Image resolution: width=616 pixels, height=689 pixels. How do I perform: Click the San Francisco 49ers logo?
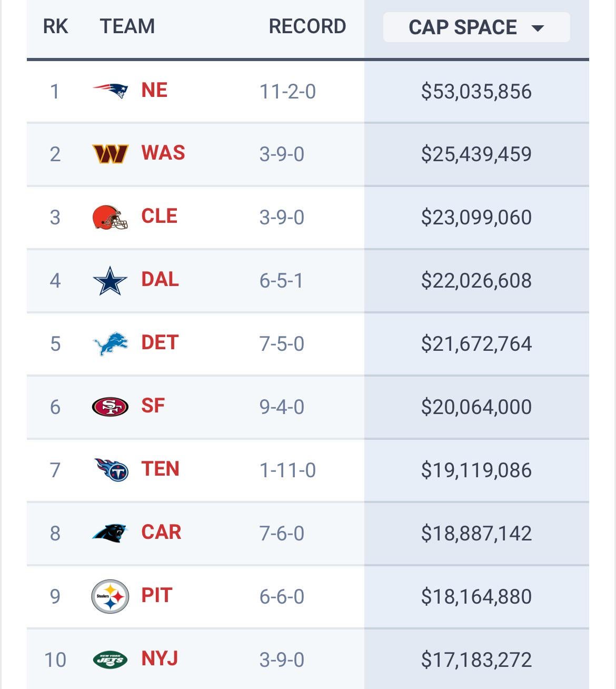pyautogui.click(x=110, y=407)
